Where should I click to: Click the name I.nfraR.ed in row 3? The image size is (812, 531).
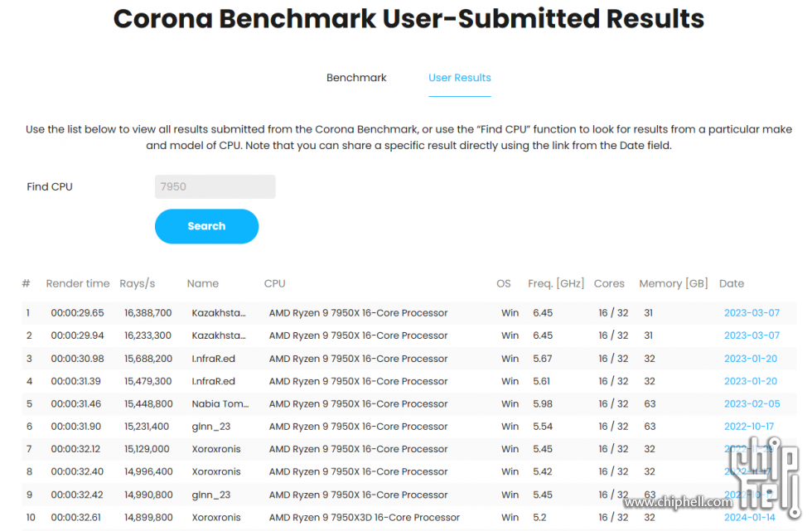coord(214,359)
